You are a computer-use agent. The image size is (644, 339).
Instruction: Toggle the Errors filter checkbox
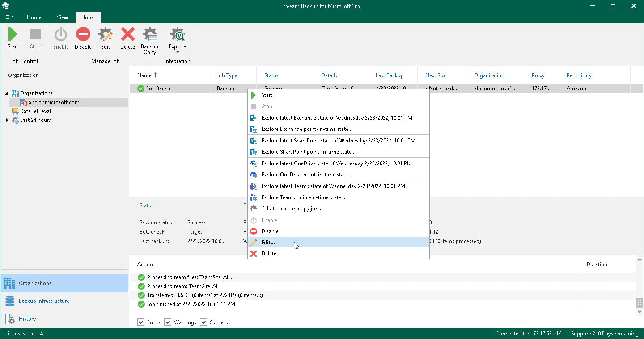click(x=141, y=322)
